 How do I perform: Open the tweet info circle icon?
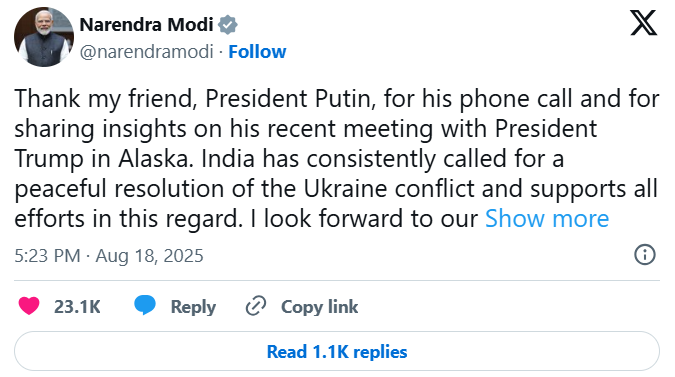(645, 254)
